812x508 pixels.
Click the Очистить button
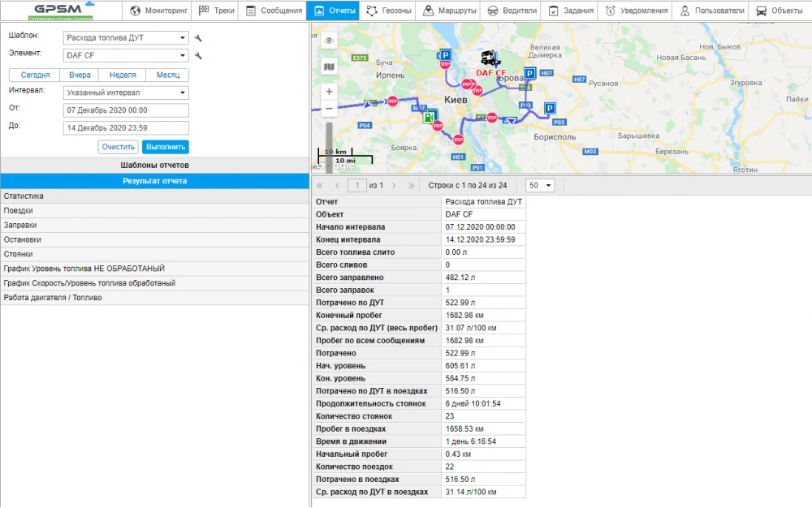pyautogui.click(x=119, y=147)
